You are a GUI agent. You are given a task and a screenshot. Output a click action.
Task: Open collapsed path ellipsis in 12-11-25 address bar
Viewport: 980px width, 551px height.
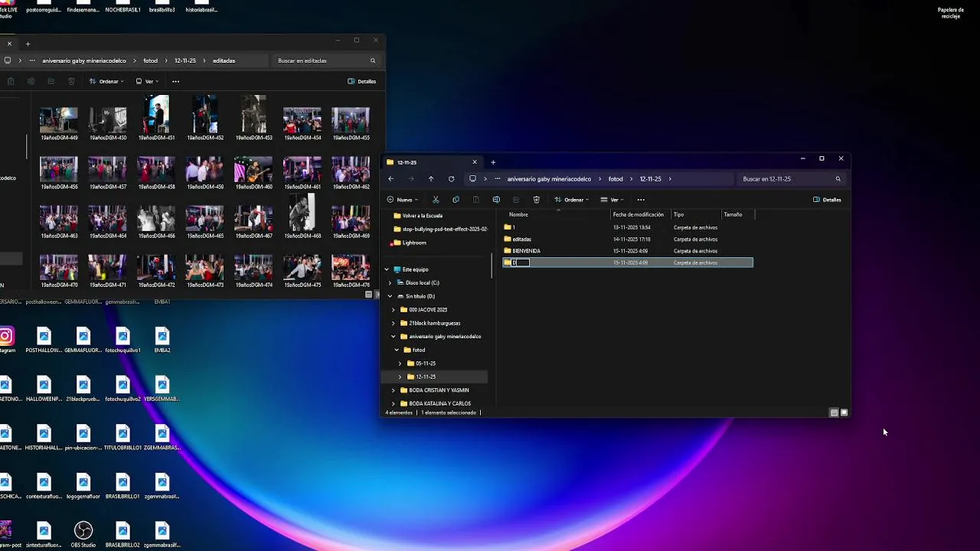coord(498,179)
